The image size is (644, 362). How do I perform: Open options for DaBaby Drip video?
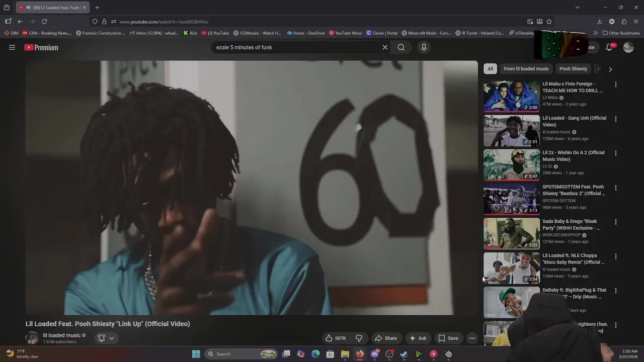pos(615,291)
